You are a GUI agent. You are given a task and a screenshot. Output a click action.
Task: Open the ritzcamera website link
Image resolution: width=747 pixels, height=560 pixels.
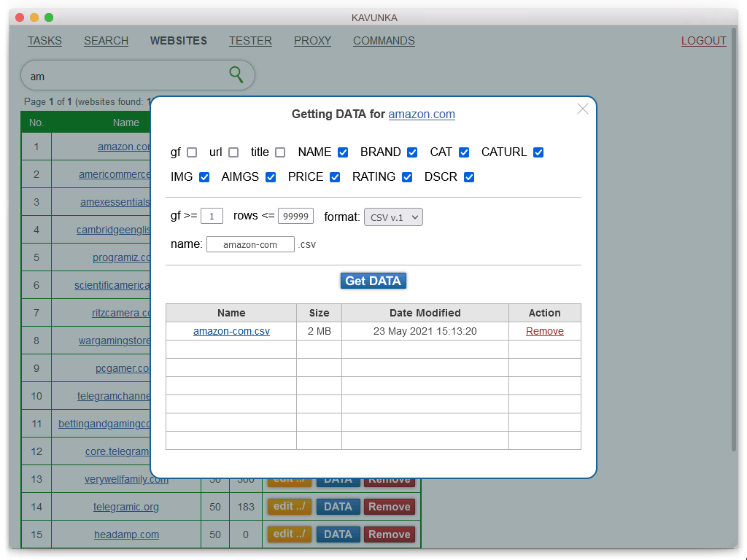click(x=121, y=313)
